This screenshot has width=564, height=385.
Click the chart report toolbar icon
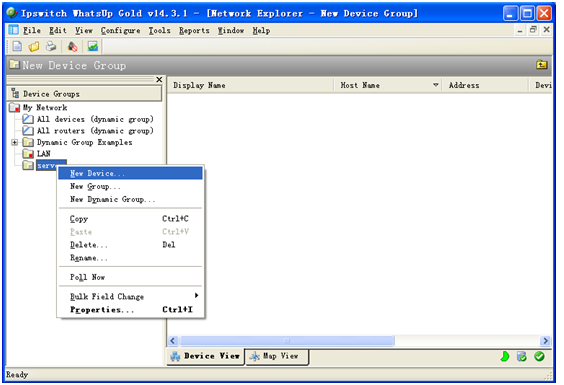93,46
